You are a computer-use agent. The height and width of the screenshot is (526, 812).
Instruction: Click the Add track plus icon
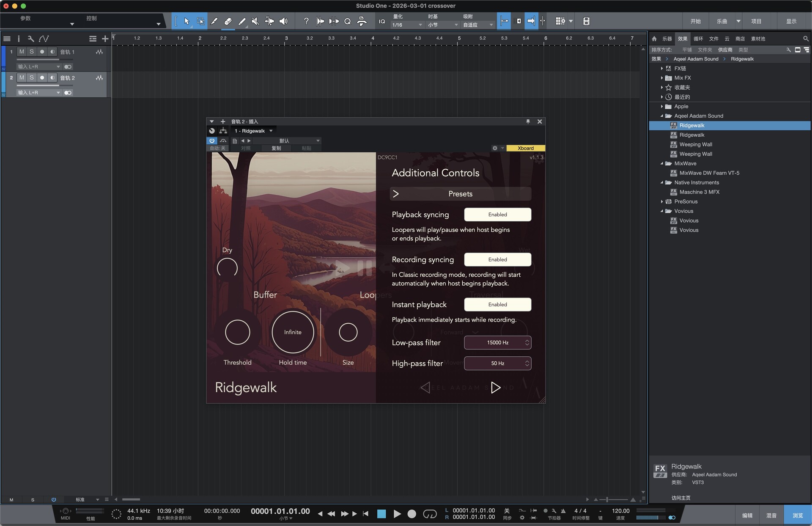tap(105, 39)
